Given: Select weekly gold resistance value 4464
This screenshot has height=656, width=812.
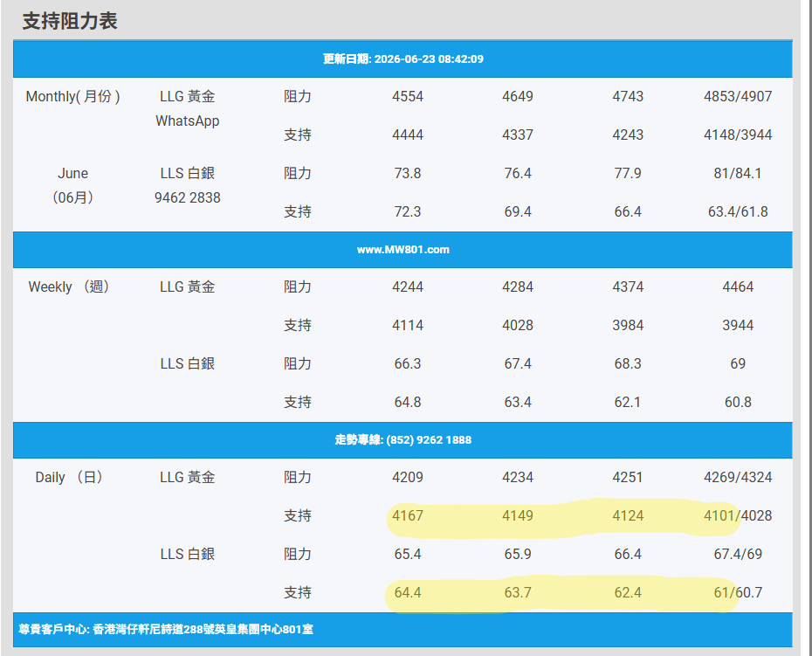Looking at the screenshot, I should pyautogui.click(x=738, y=287).
